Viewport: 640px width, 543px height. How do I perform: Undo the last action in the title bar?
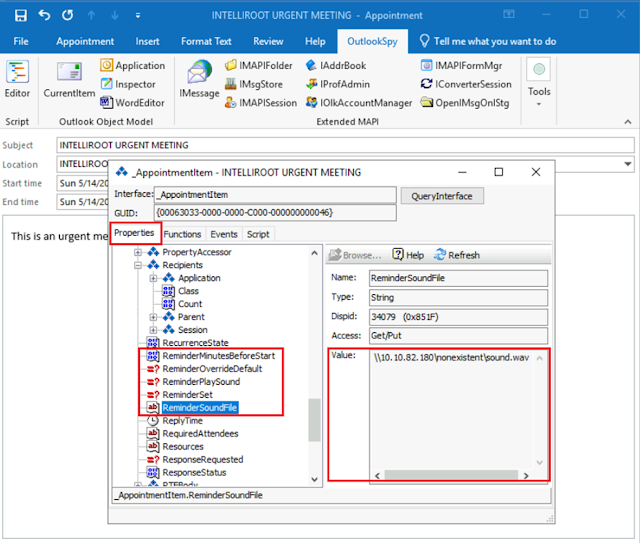pos(44,16)
